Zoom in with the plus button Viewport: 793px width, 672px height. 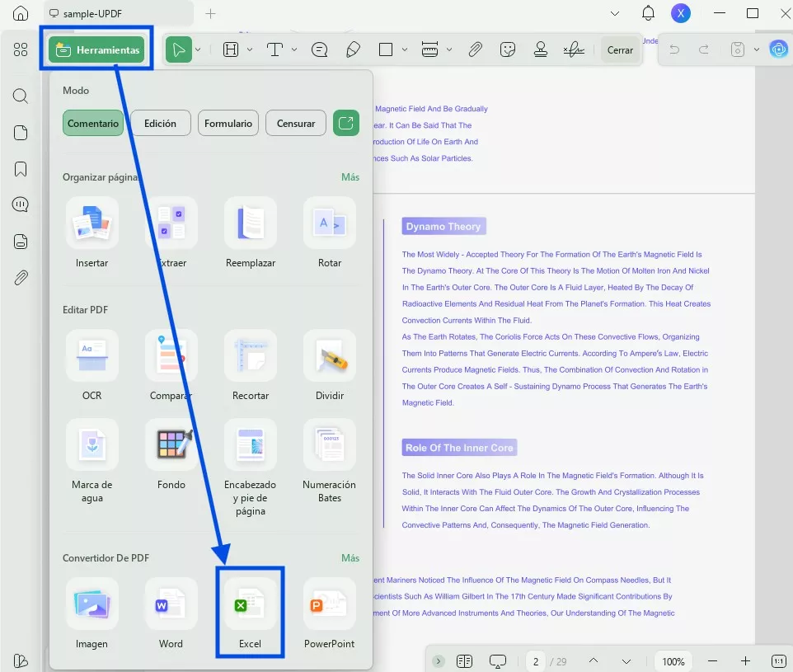745,660
